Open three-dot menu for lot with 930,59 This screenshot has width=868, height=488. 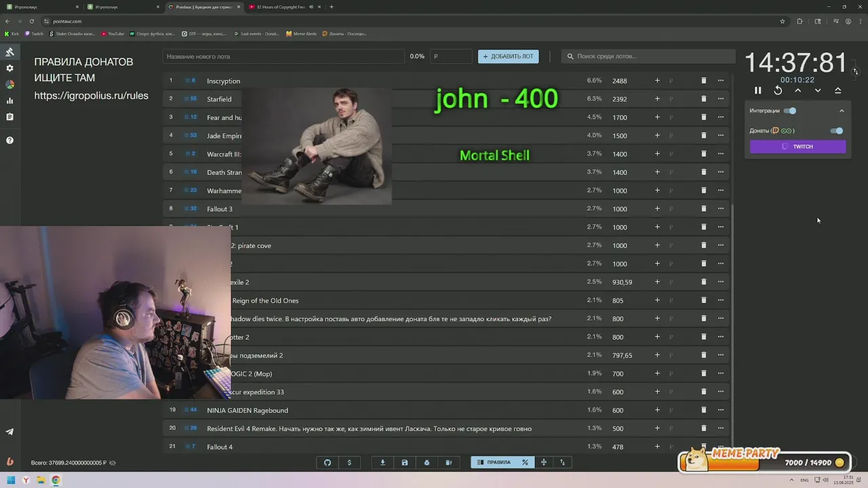tap(721, 282)
